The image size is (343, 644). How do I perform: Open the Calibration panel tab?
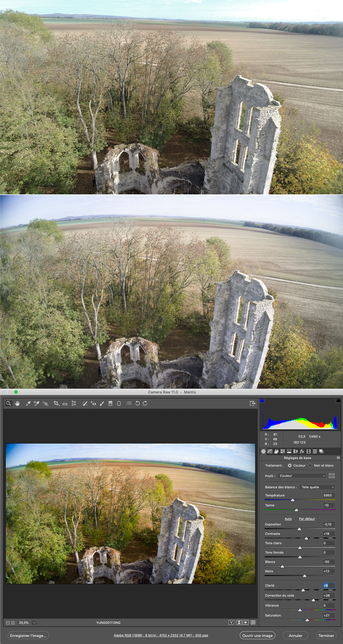[x=309, y=451]
